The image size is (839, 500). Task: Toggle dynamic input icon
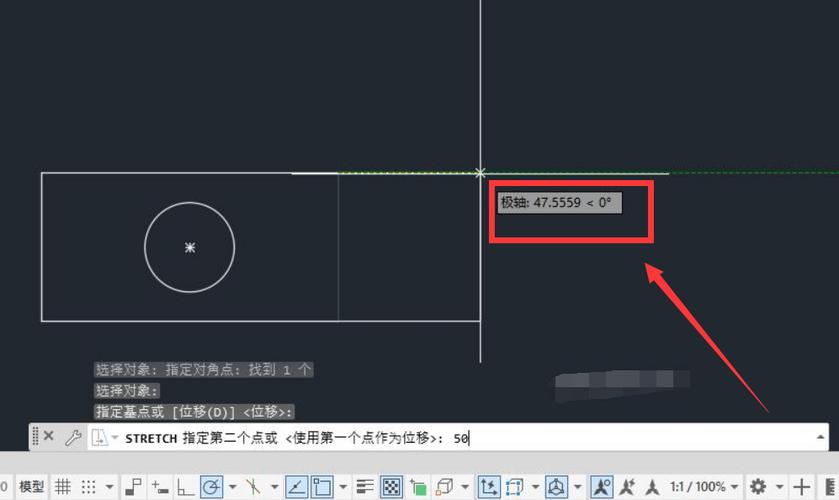(159, 487)
